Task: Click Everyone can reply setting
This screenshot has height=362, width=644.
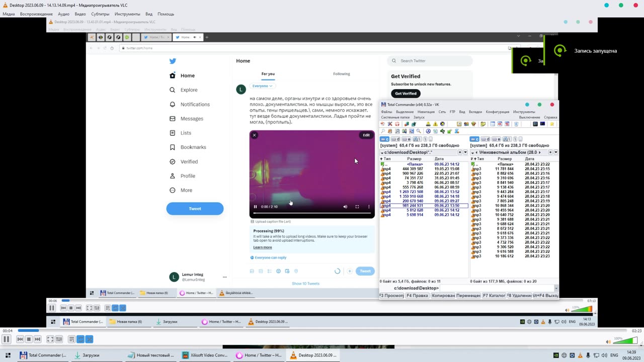Action: (268, 257)
